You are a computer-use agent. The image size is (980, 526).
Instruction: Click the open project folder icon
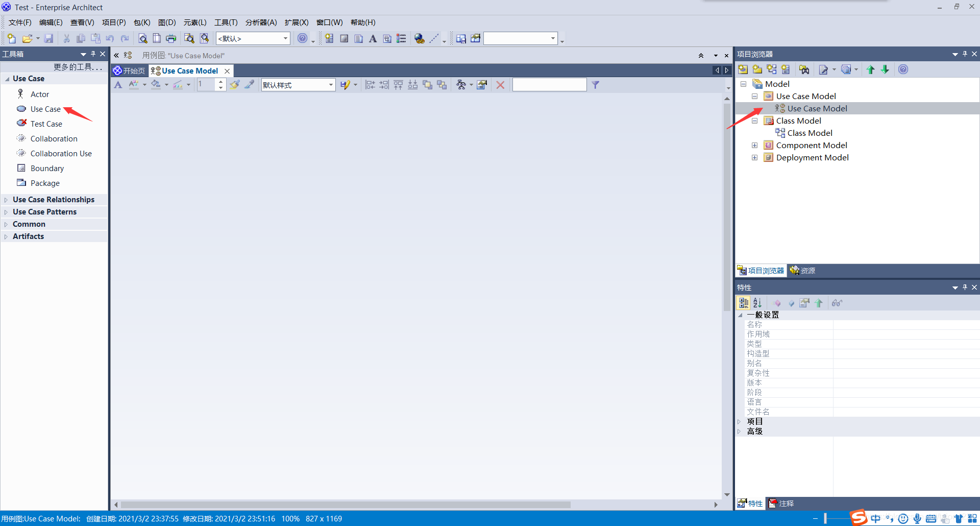[27, 38]
